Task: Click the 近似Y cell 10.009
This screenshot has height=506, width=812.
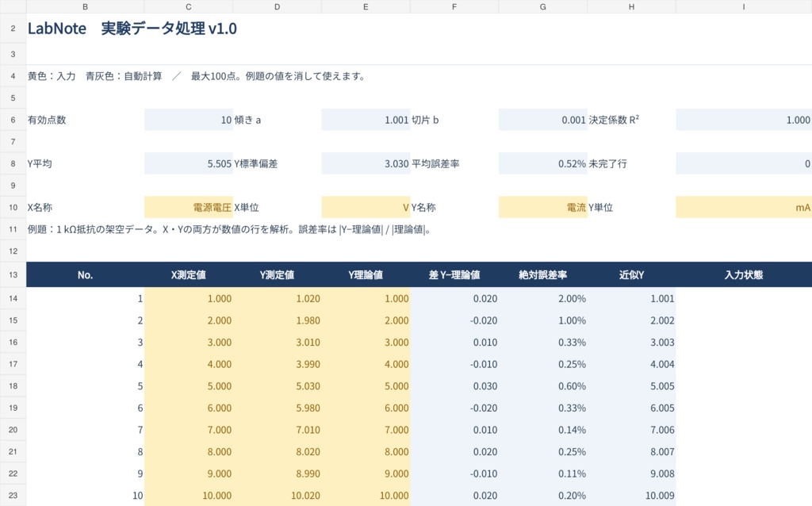Action: (631, 495)
